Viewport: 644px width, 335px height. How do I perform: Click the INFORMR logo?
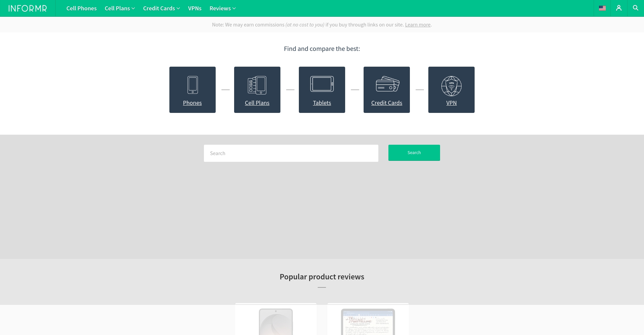[x=28, y=8]
